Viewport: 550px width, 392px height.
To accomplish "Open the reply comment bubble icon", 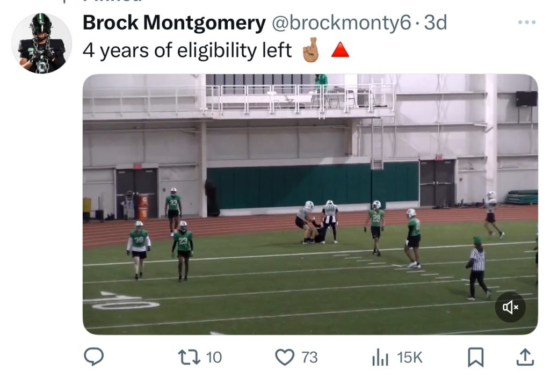I will pyautogui.click(x=93, y=357).
